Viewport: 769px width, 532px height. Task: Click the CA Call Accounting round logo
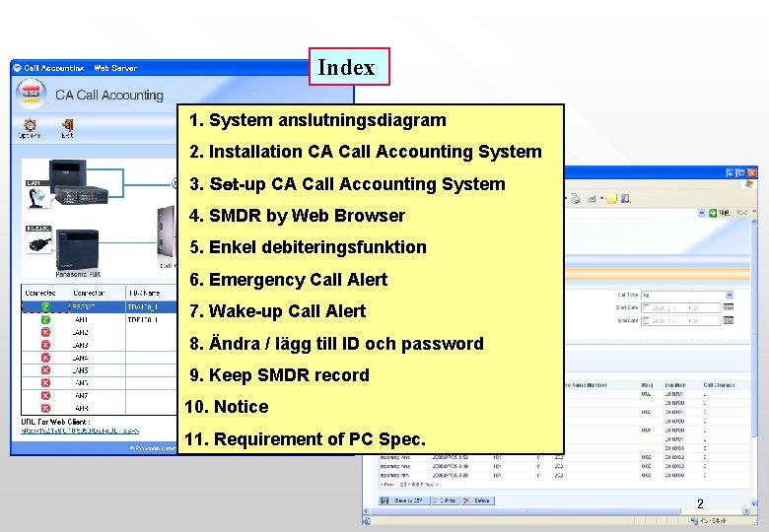31,94
